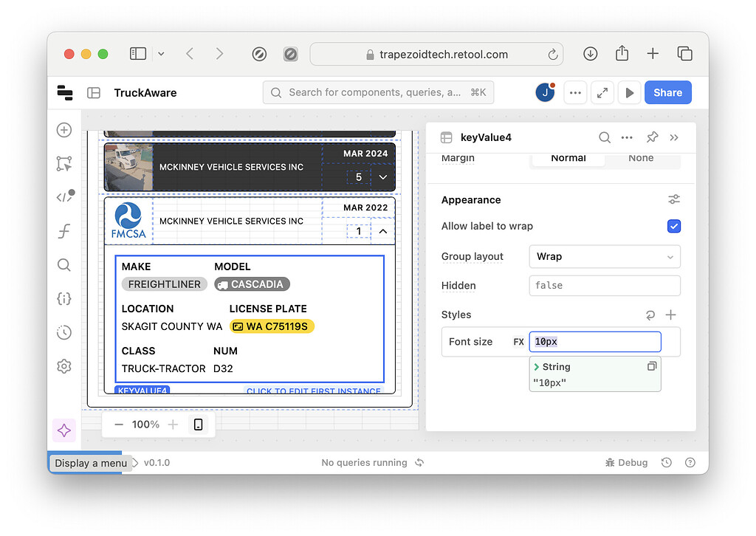
Task: Open the left sidebar Search tool
Action: tap(64, 265)
